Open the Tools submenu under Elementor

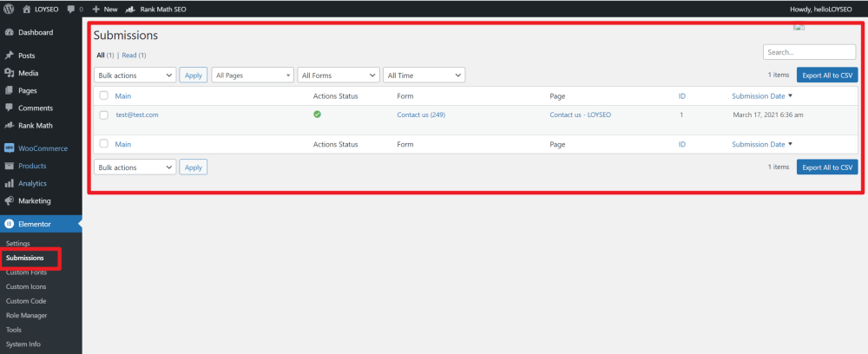click(14, 330)
